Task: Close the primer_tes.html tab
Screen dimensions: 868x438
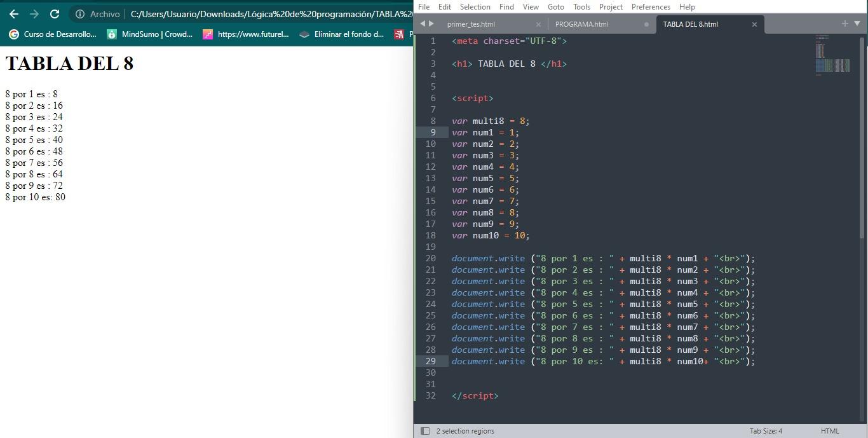Action: click(x=538, y=24)
